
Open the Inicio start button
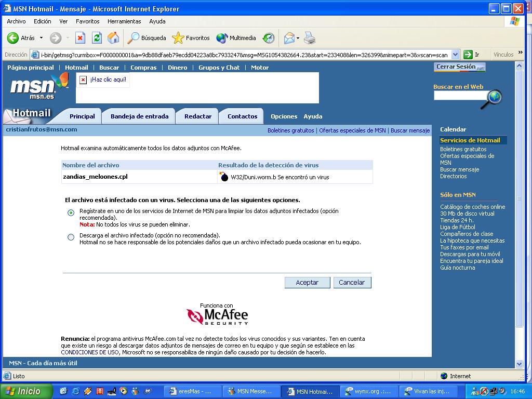coord(26,391)
